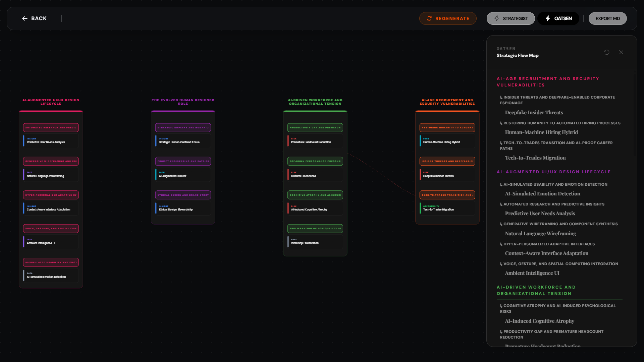Collapse Voice, Gesture, and Spatial Computing Integration entry
Image resolution: width=644 pixels, height=362 pixels.
click(560, 264)
